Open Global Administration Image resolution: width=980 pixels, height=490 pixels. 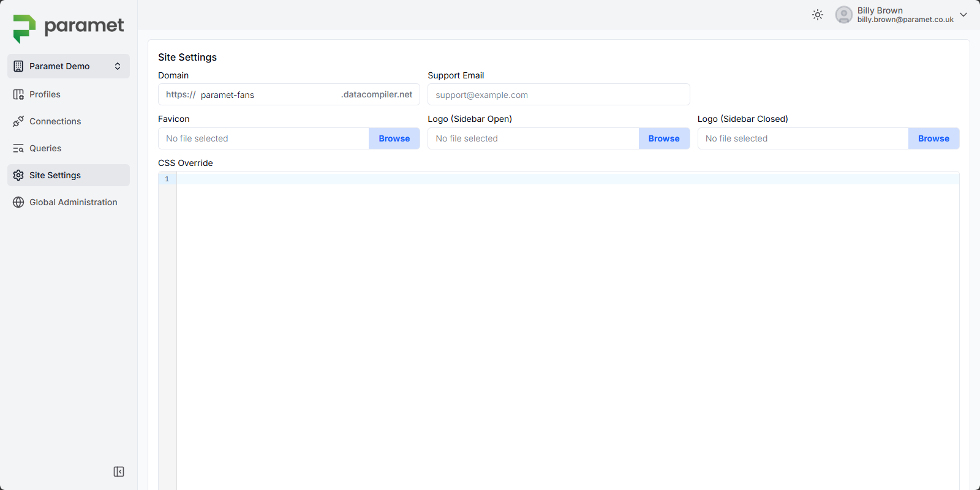(x=69, y=202)
